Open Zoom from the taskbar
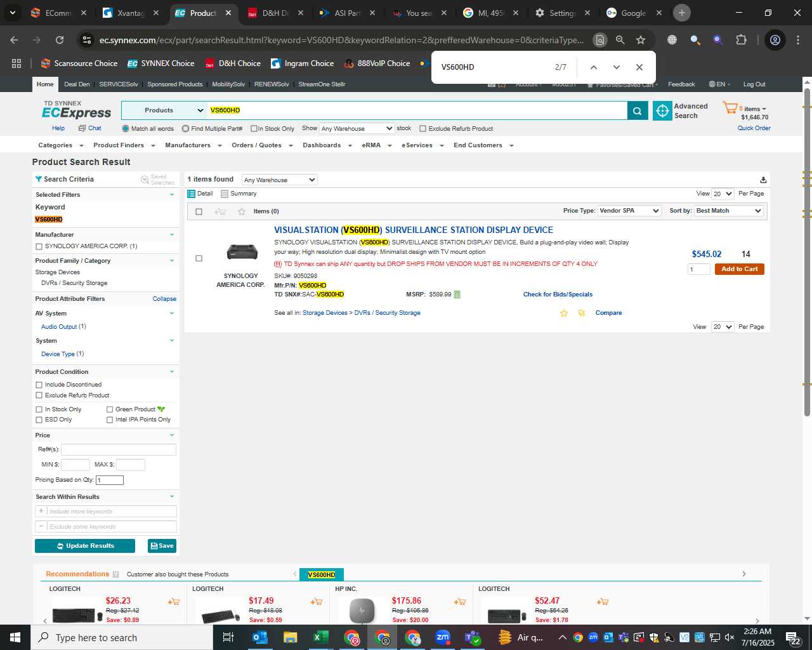Screen dimensions: 812x650 443,637
